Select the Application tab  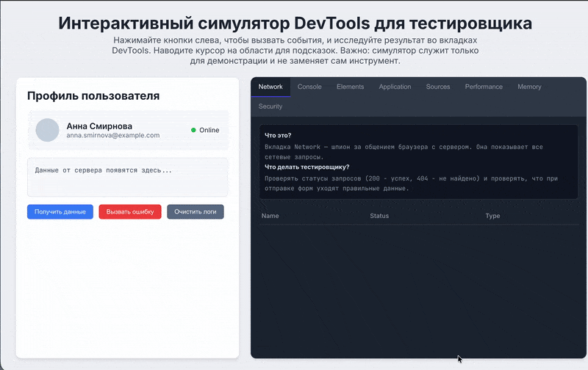point(395,87)
